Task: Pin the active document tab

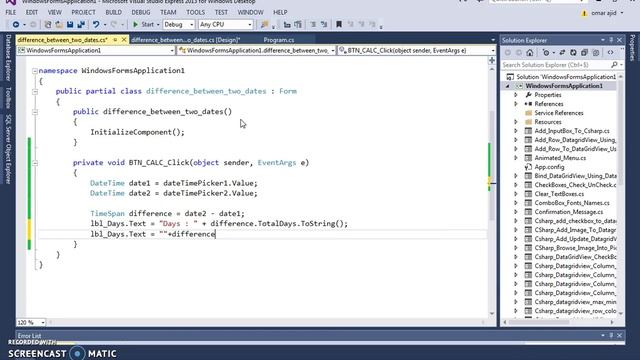Action: (x=115, y=40)
